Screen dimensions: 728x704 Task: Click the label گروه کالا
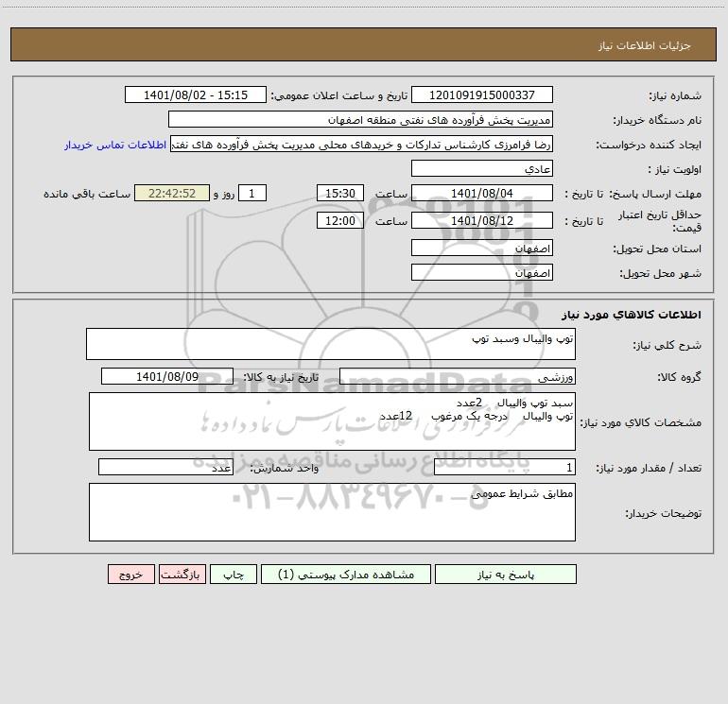tap(679, 377)
